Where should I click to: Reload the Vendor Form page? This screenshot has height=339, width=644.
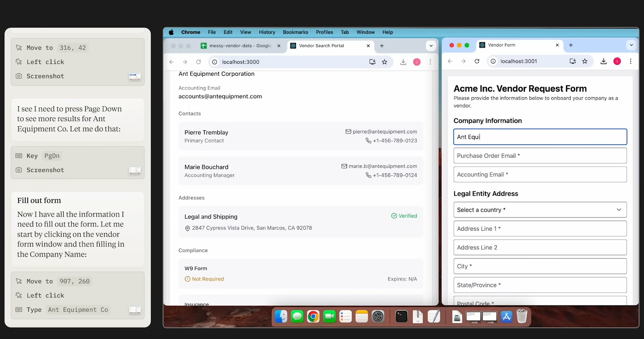(x=477, y=61)
